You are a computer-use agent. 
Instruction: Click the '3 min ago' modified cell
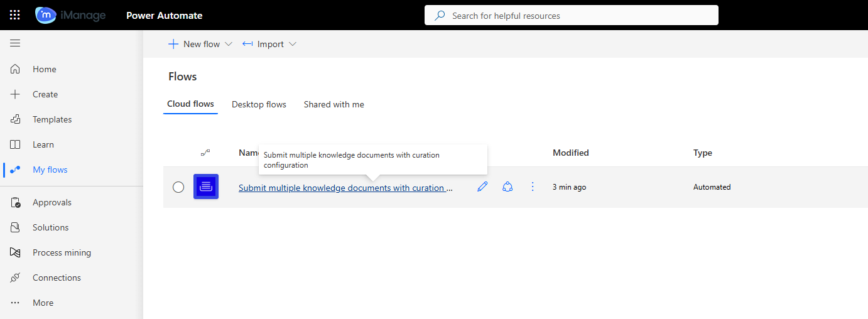coord(570,187)
